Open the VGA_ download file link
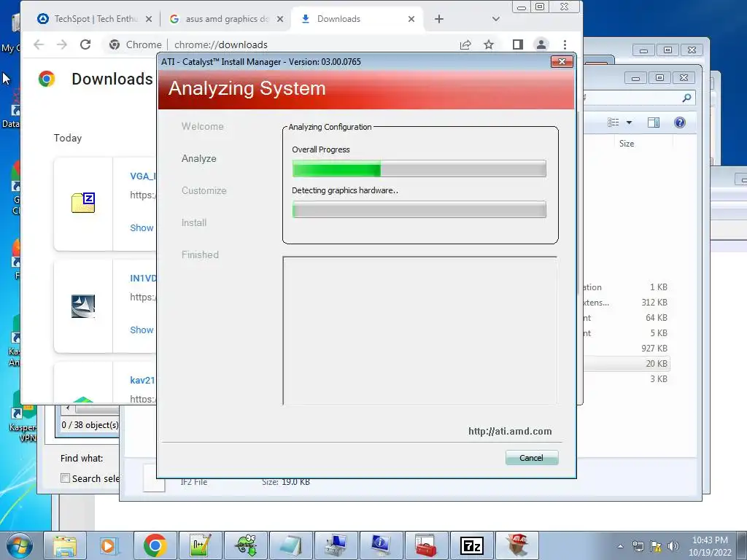Image resolution: width=747 pixels, height=560 pixels. [x=142, y=176]
